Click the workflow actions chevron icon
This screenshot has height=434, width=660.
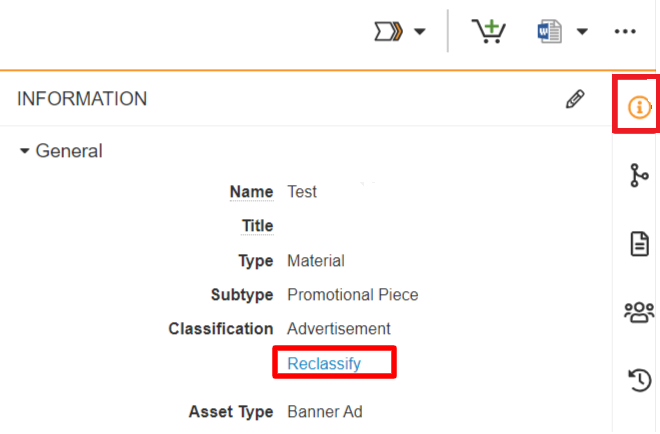point(387,32)
